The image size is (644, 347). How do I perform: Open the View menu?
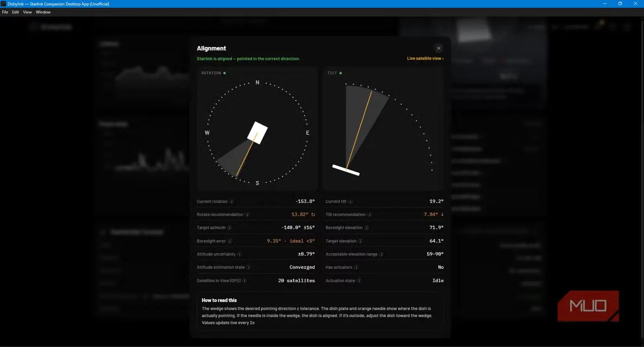click(27, 12)
